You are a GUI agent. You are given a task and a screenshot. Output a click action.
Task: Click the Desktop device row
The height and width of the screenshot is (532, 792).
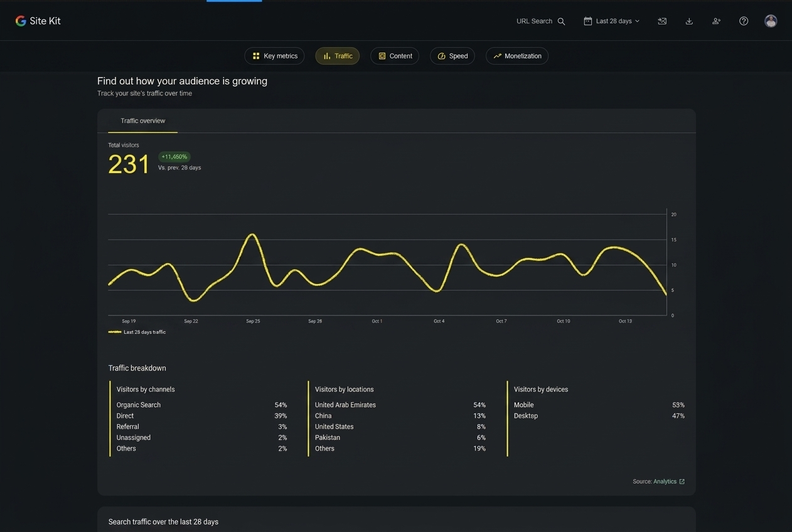(x=599, y=416)
